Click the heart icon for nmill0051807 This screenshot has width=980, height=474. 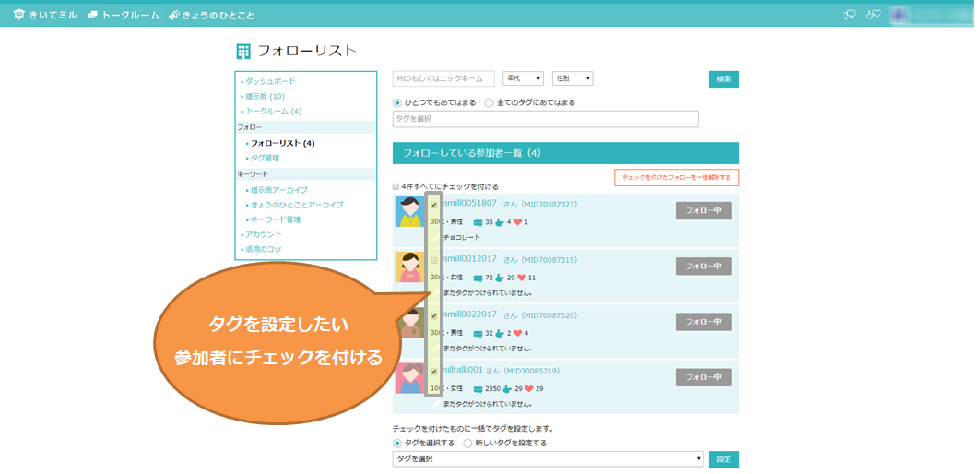click(x=518, y=222)
